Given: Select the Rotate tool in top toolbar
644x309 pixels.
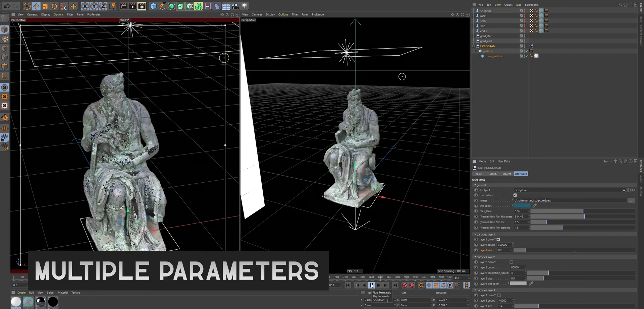Looking at the screenshot, I should (x=54, y=6).
